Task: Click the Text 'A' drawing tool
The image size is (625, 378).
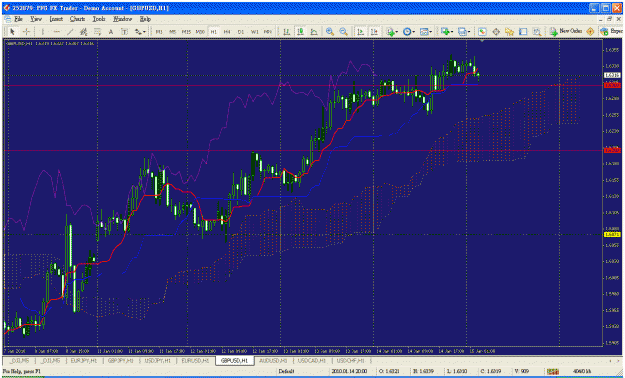Action: [111, 32]
